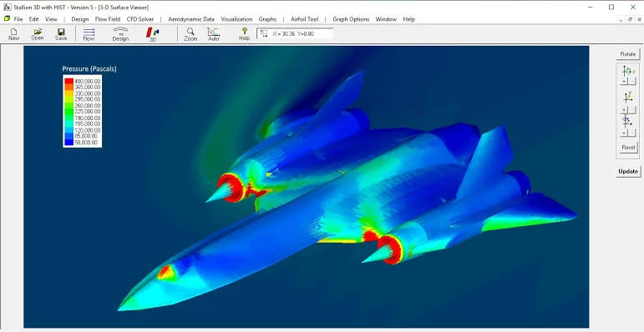Click the 120,000.00 legend value

coord(87,129)
